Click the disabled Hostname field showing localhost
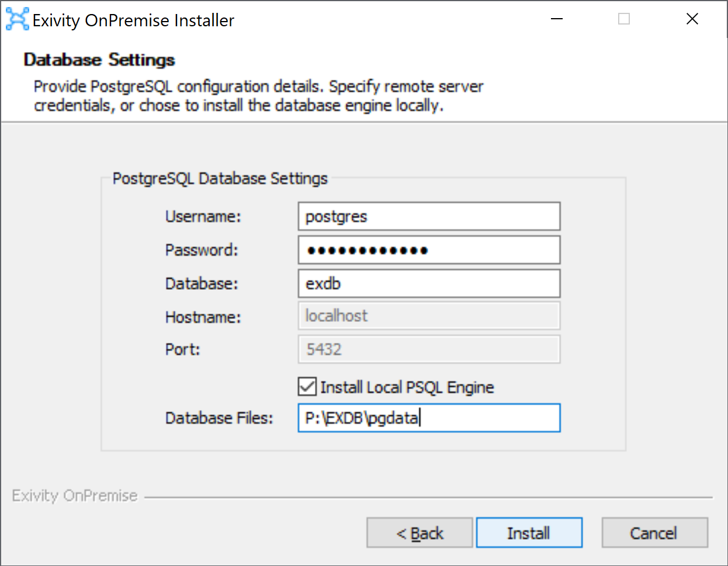728x566 pixels. click(429, 316)
